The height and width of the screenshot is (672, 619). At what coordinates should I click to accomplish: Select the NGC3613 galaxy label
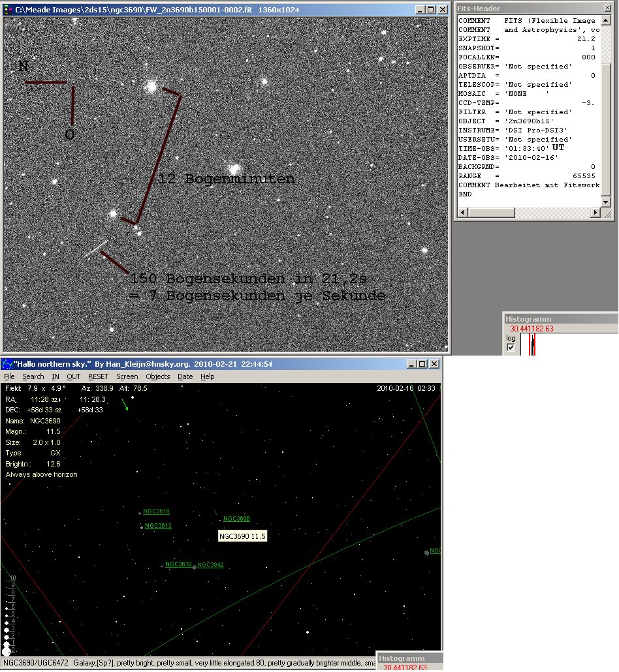coord(158,526)
